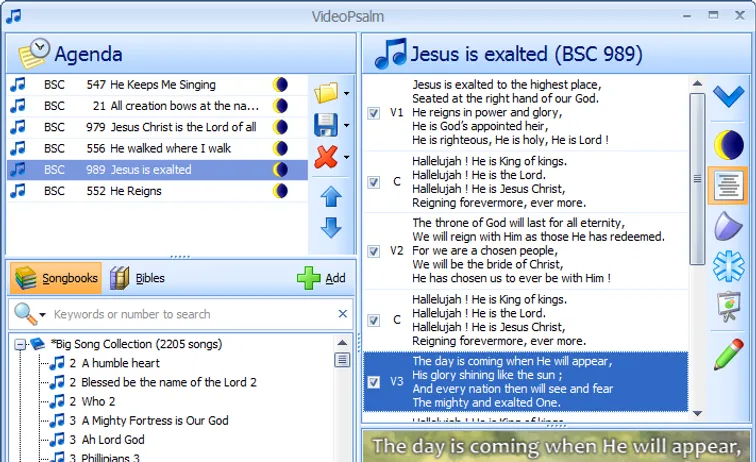756x462 pixels.
Task: Switch to the Bibles tab
Action: pos(138,278)
